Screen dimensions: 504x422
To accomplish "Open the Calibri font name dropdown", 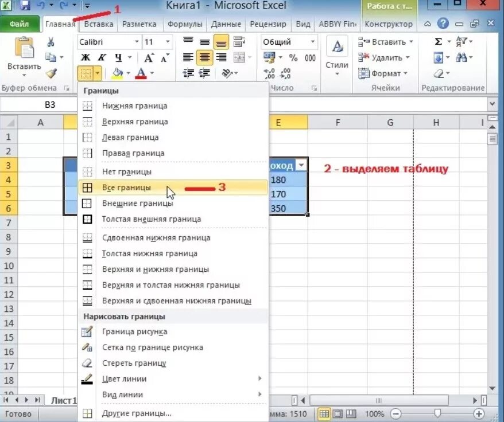I will [137, 42].
